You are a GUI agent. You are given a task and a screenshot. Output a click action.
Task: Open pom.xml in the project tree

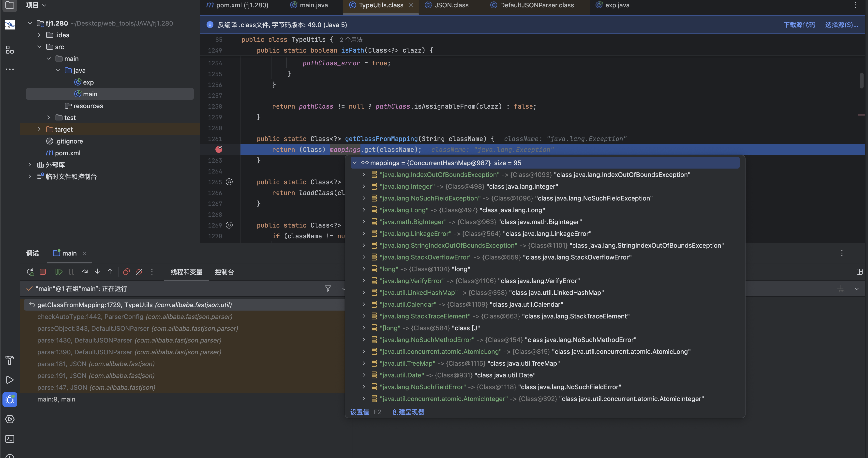click(63, 153)
